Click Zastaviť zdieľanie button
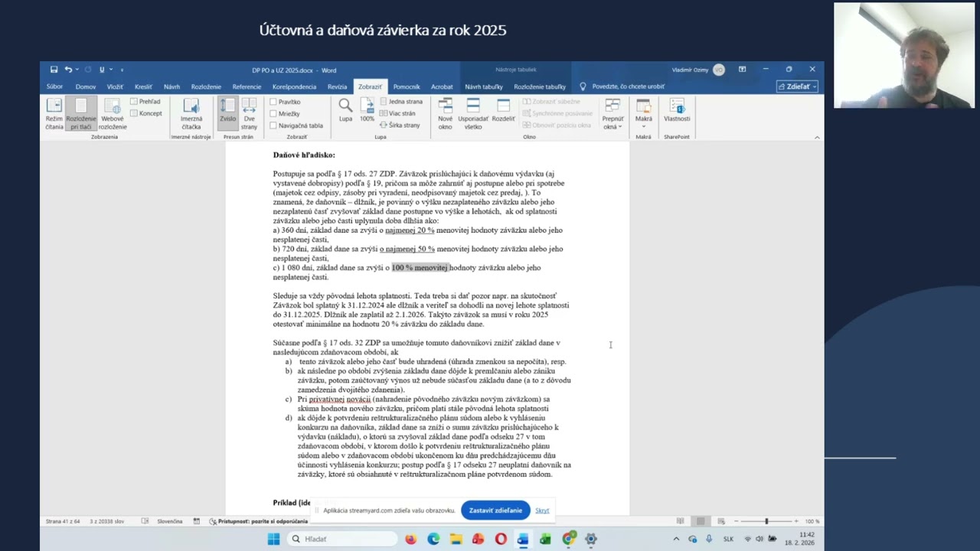This screenshot has height=551, width=980. tap(495, 510)
